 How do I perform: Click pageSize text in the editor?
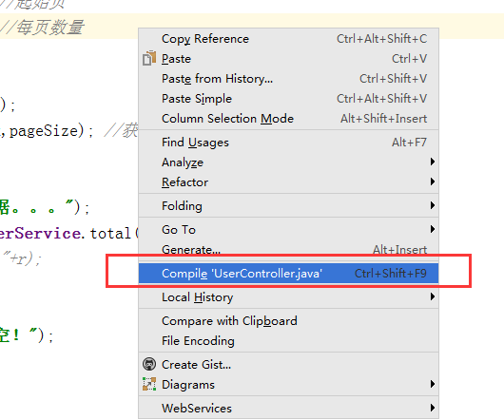[44, 131]
